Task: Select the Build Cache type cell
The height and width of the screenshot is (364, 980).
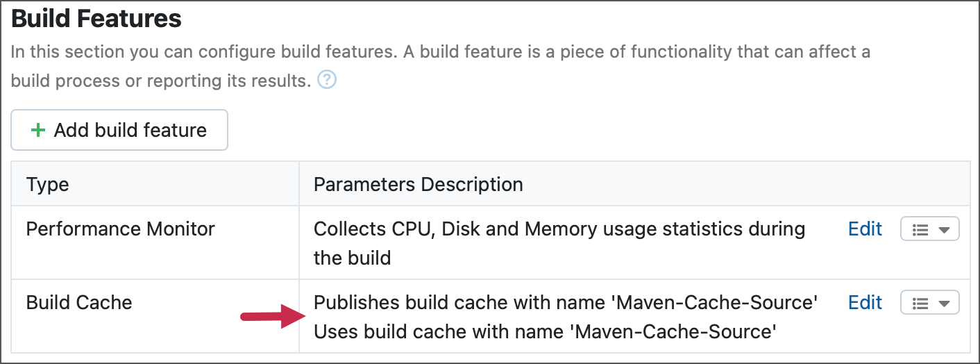Action: tap(79, 303)
